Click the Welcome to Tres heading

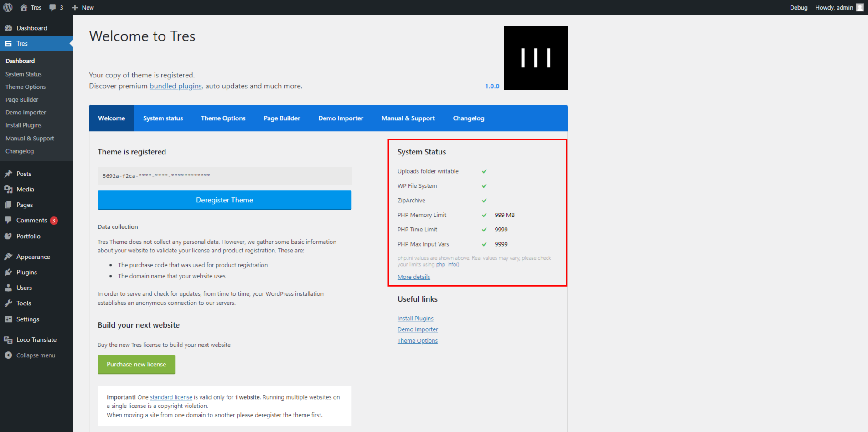pyautogui.click(x=142, y=36)
